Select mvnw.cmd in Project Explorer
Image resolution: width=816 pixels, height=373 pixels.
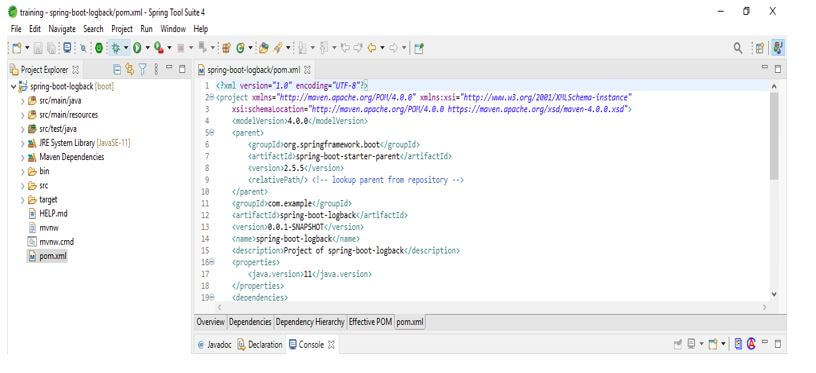click(x=56, y=241)
